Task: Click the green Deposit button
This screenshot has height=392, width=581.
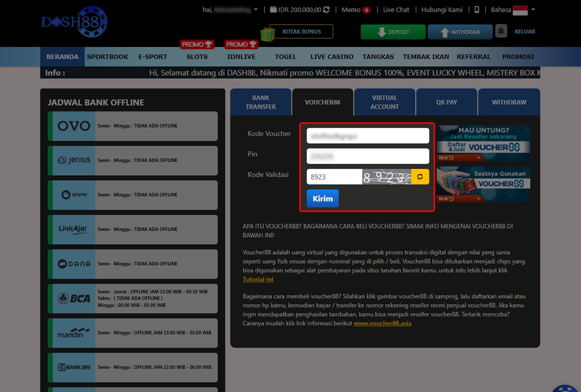Action: click(x=393, y=32)
